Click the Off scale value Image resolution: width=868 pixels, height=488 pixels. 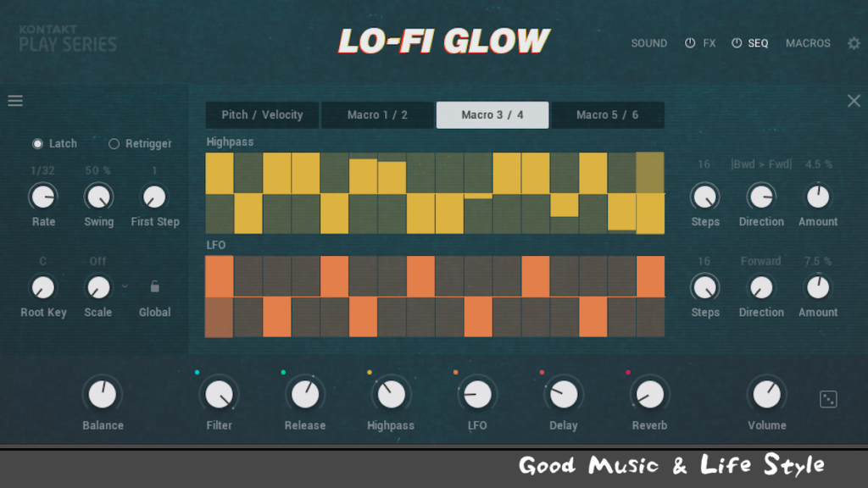coord(98,261)
